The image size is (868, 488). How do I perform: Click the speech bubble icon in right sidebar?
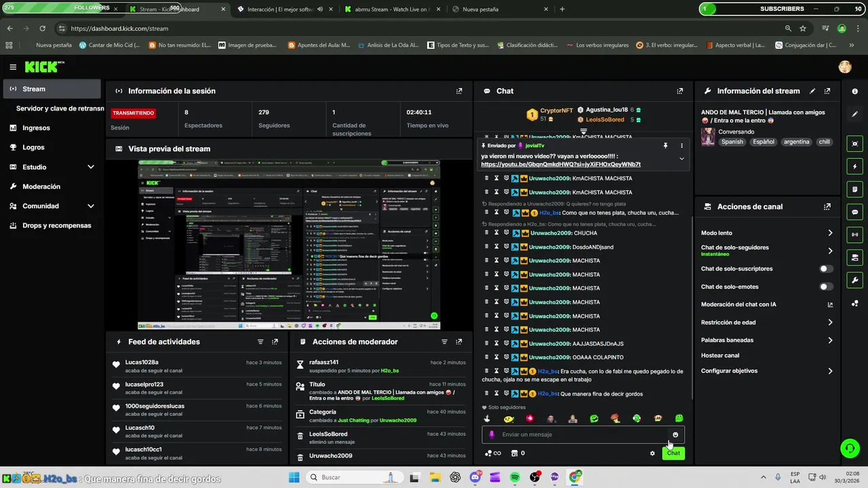coord(854,212)
